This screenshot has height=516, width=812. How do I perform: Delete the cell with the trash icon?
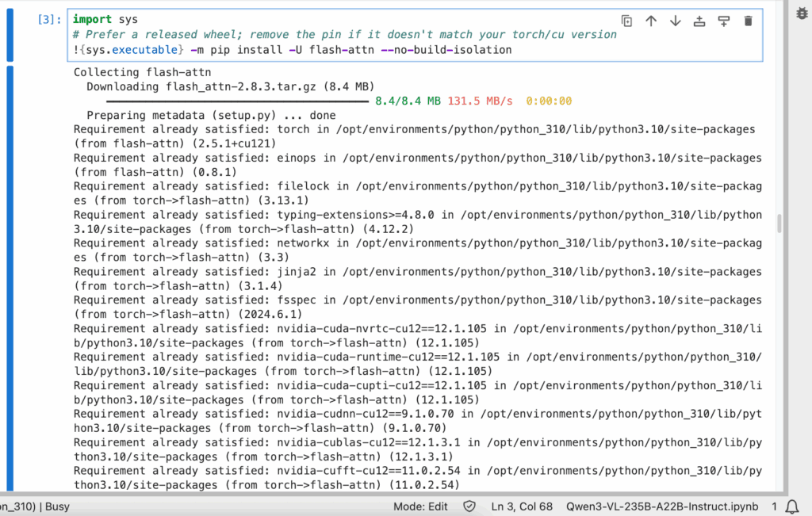pyautogui.click(x=748, y=21)
